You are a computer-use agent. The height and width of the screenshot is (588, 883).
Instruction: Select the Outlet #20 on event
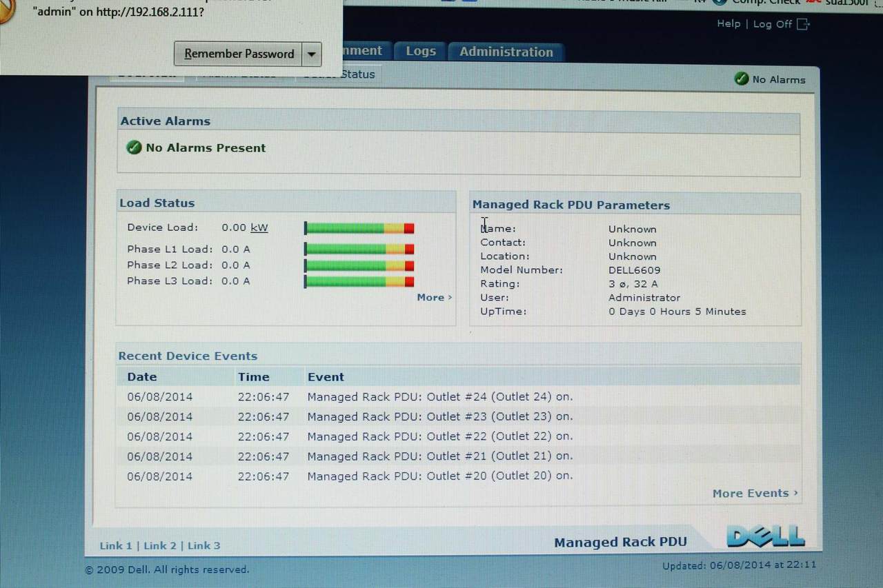pos(440,476)
